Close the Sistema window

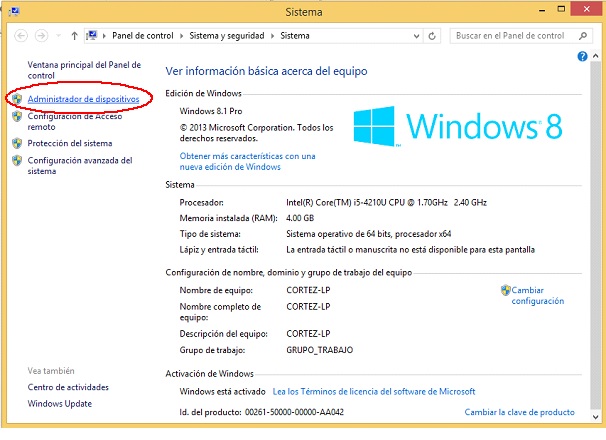pyautogui.click(x=587, y=9)
